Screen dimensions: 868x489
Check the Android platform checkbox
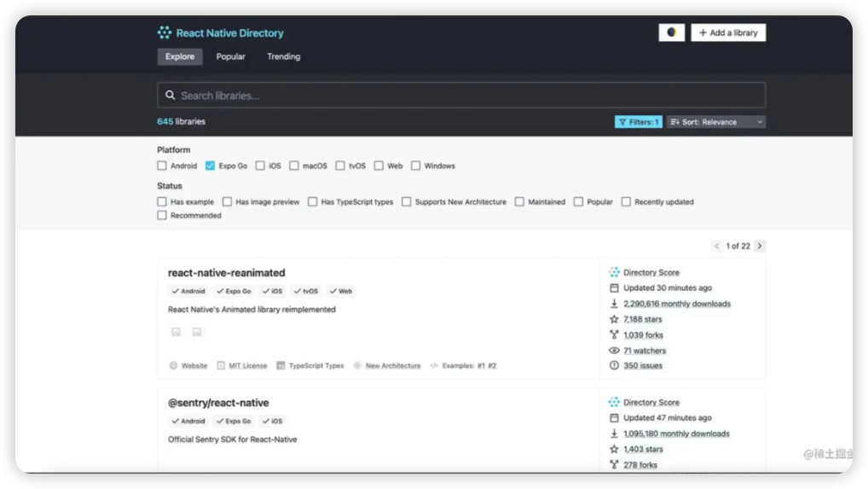pos(162,166)
